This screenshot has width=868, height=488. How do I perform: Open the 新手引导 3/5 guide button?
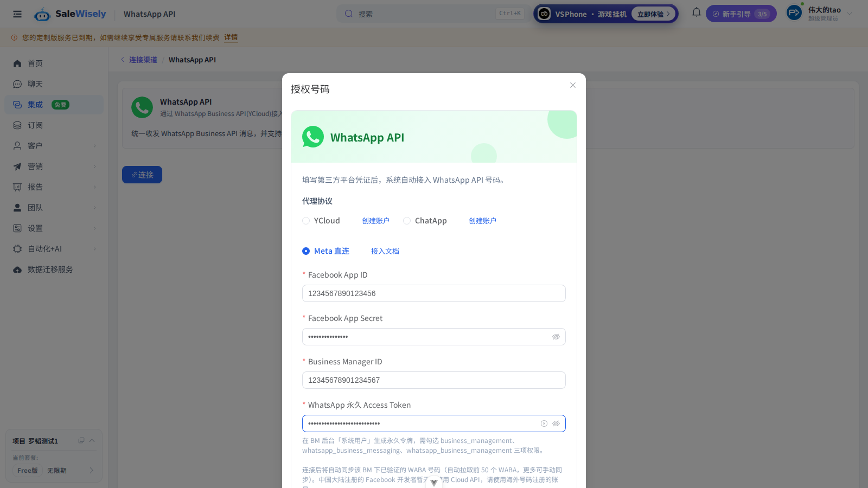[741, 14]
